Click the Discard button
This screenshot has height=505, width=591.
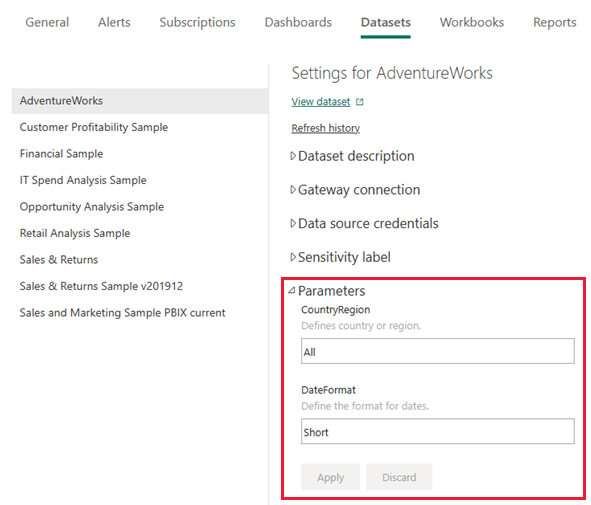click(x=399, y=477)
